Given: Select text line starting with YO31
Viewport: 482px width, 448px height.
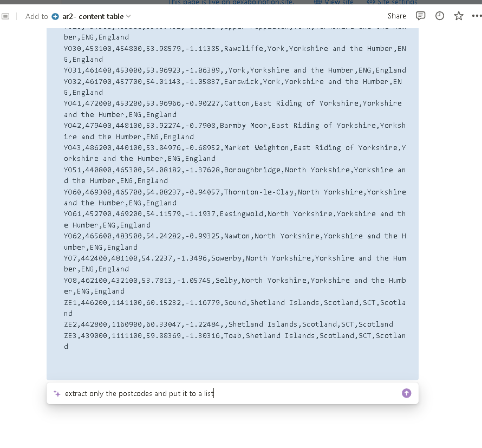Looking at the screenshot, I should [235, 70].
